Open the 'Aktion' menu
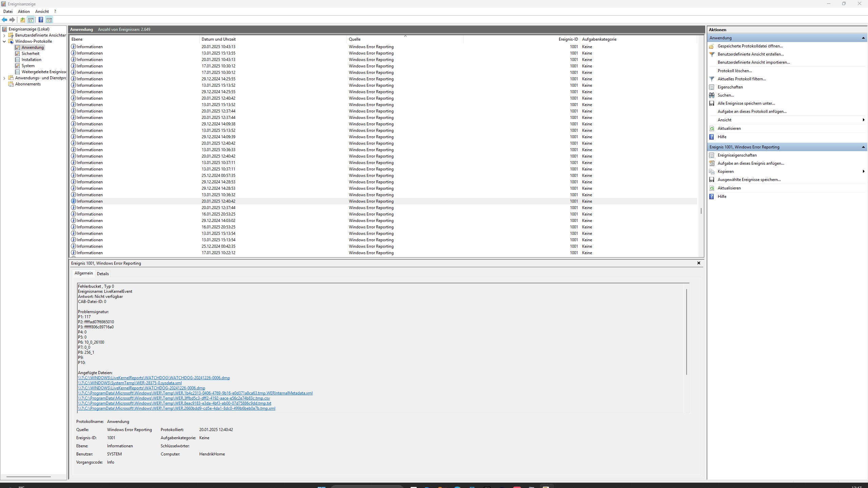 24,12
